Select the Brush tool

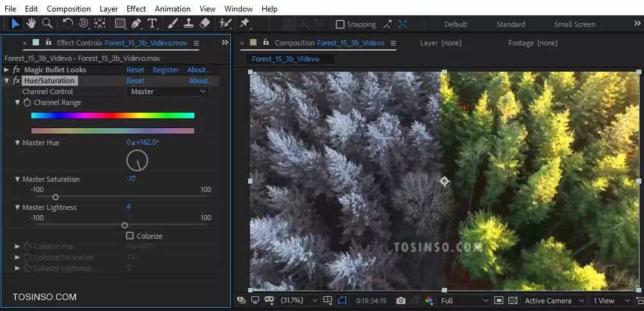coord(173,24)
